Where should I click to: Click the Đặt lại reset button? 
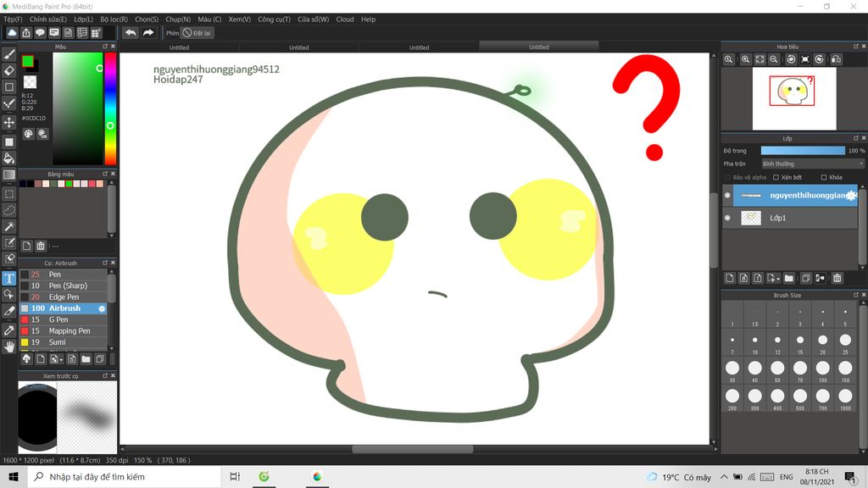pyautogui.click(x=198, y=33)
